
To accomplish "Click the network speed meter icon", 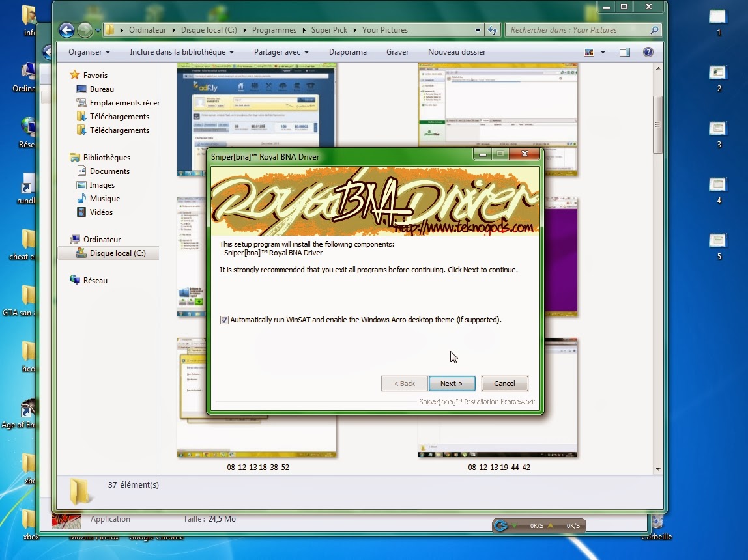I will 500,525.
